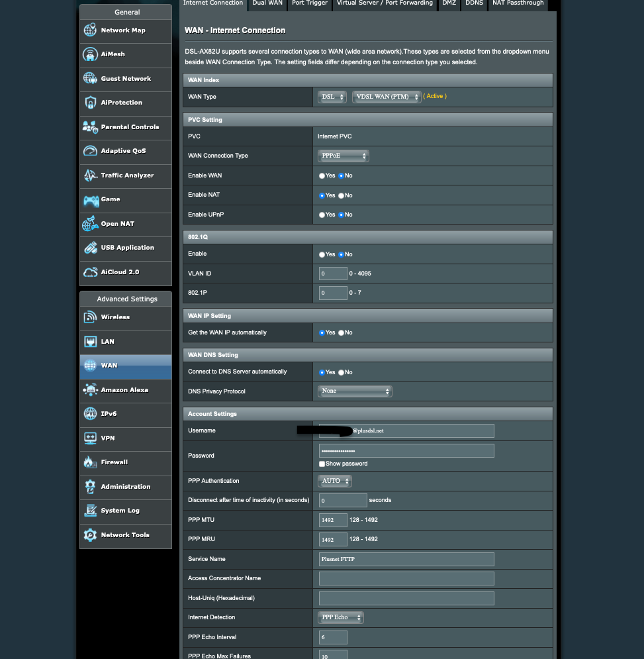Enable UPnP with the Yes radio

[321, 214]
